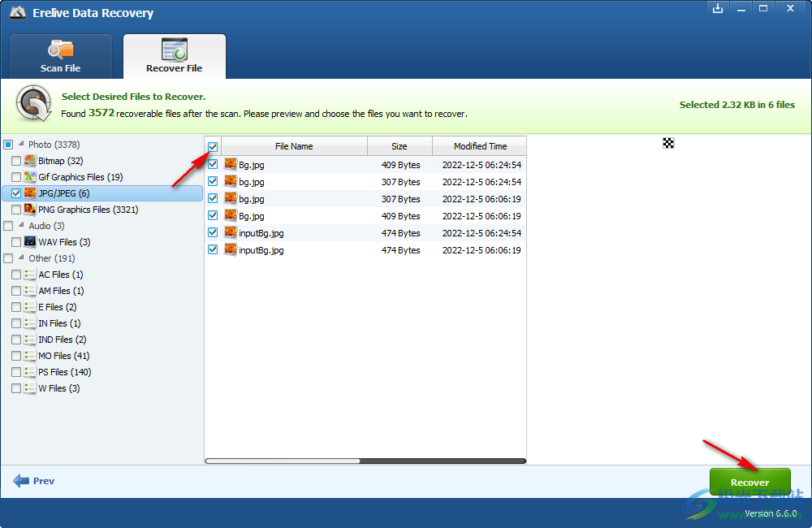
Task: Sort by Size column header
Action: [400, 146]
